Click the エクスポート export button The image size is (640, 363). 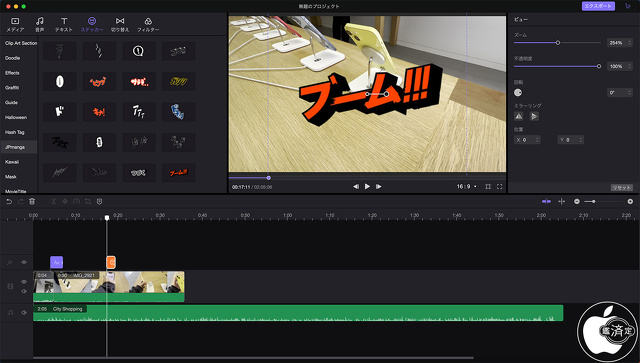click(x=598, y=6)
